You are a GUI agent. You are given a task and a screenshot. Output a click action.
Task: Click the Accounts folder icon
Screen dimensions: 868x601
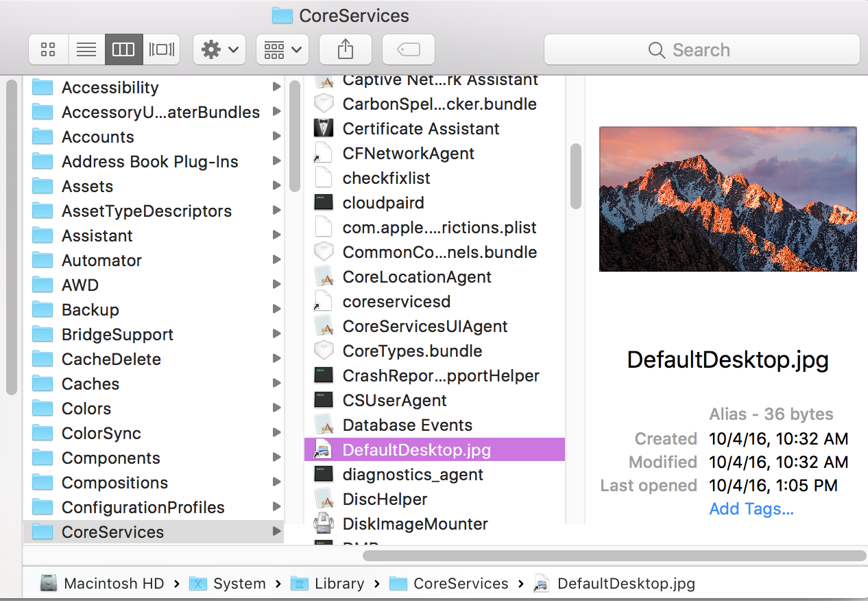pyautogui.click(x=43, y=137)
